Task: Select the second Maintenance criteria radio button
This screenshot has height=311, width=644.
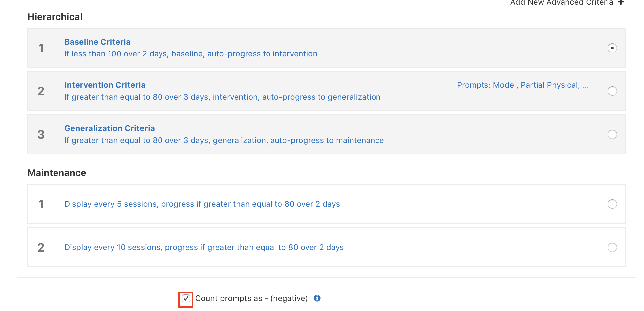Action: click(x=612, y=247)
